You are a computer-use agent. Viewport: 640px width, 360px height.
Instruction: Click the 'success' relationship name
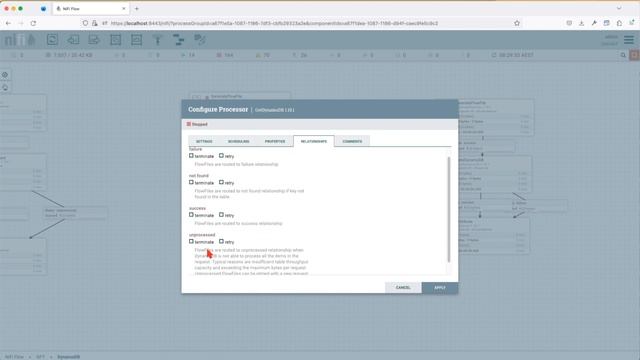[x=198, y=208]
